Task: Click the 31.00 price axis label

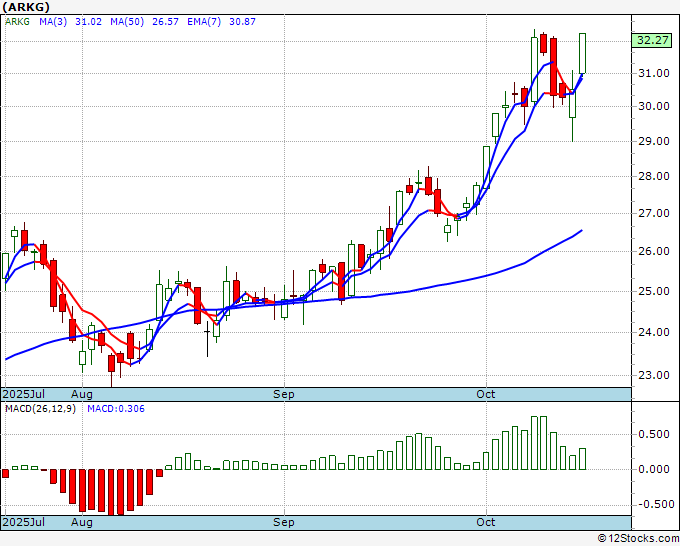Action: (x=654, y=73)
